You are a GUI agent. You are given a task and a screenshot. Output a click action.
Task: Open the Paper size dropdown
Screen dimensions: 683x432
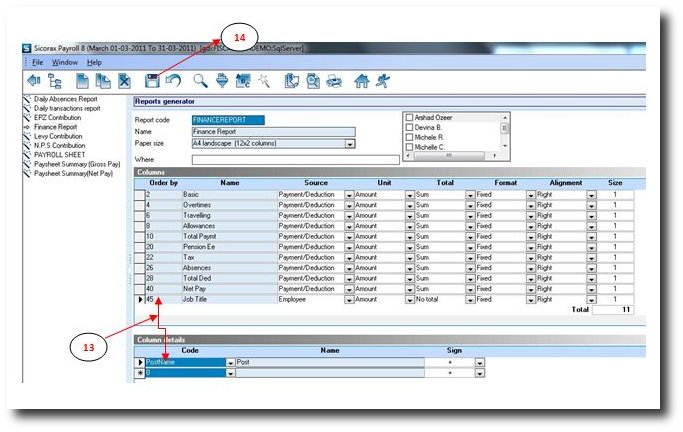coord(350,144)
